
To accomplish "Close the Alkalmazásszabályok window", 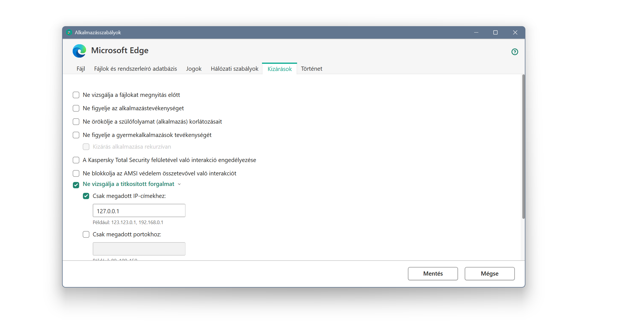I will 515,33.
